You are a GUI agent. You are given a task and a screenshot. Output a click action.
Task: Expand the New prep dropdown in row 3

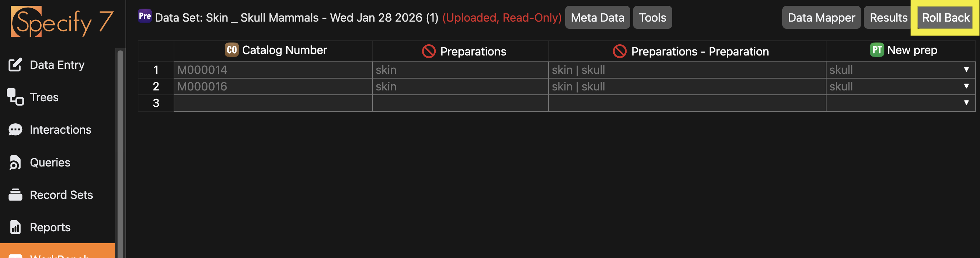pos(966,103)
